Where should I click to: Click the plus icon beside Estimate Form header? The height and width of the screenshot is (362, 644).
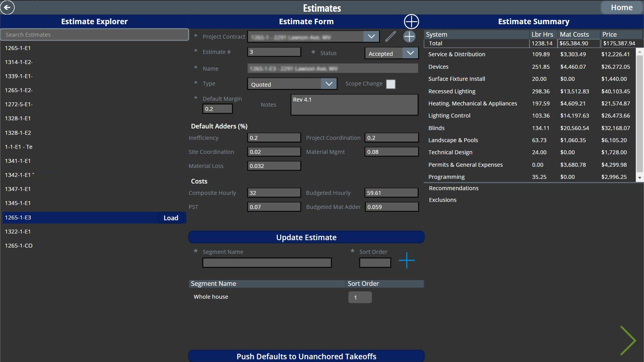[411, 21]
